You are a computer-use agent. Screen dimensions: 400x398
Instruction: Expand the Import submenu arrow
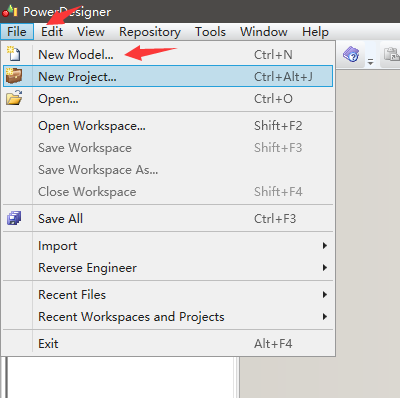pyautogui.click(x=325, y=246)
